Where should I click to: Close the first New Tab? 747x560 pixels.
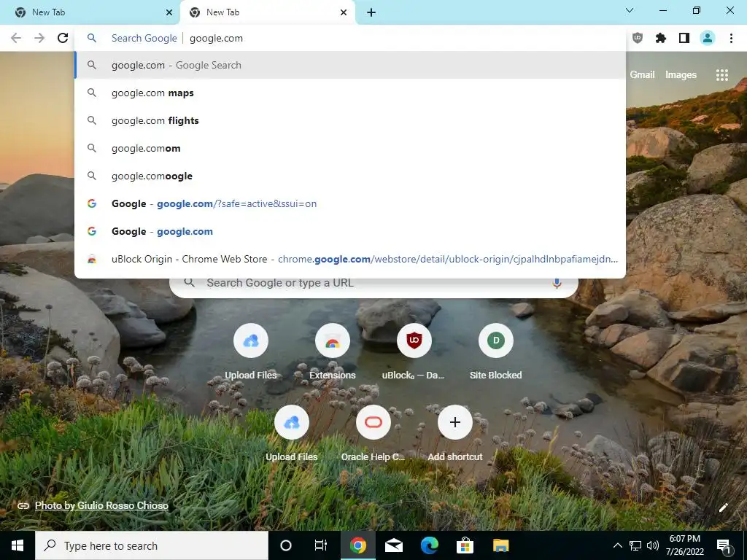(169, 12)
